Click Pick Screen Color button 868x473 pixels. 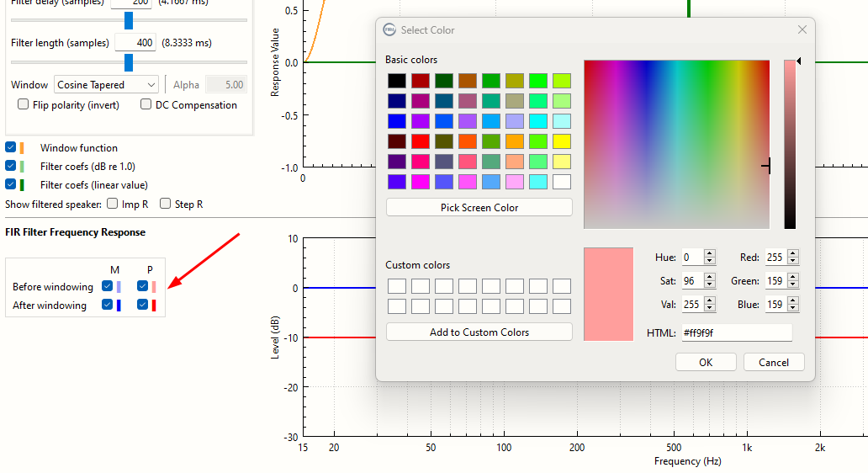[479, 207]
